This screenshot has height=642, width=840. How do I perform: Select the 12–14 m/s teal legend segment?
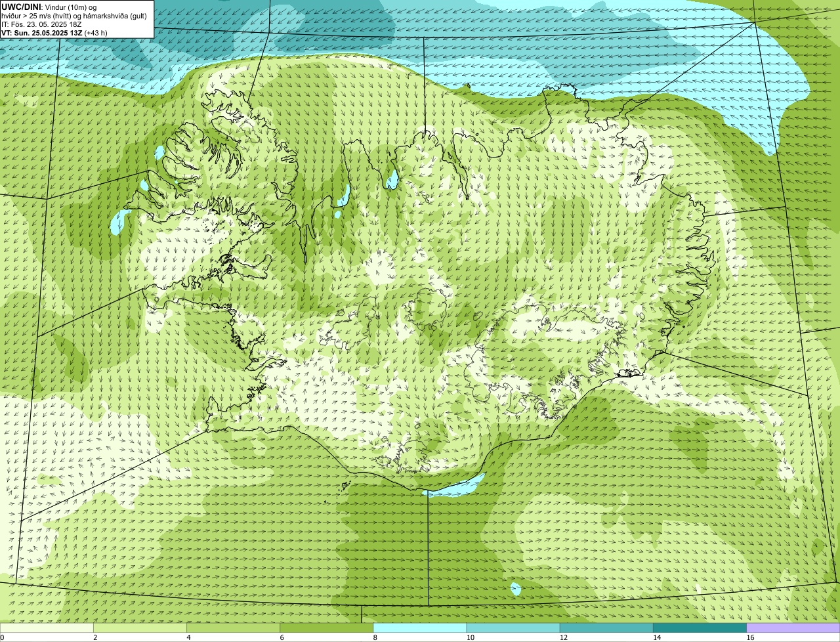pyautogui.click(x=606, y=628)
